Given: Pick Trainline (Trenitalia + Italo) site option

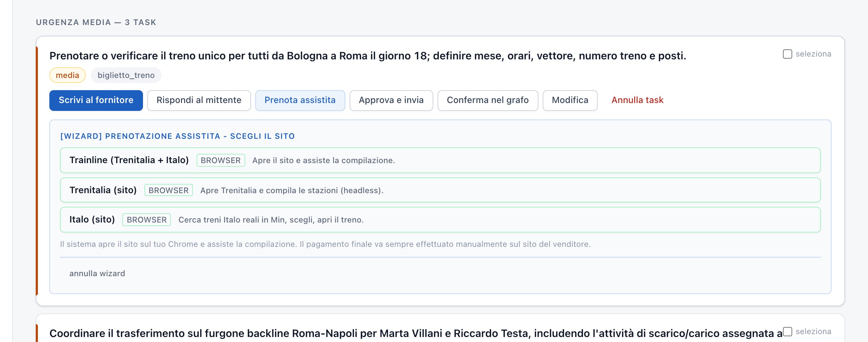Looking at the screenshot, I should pyautogui.click(x=440, y=160).
